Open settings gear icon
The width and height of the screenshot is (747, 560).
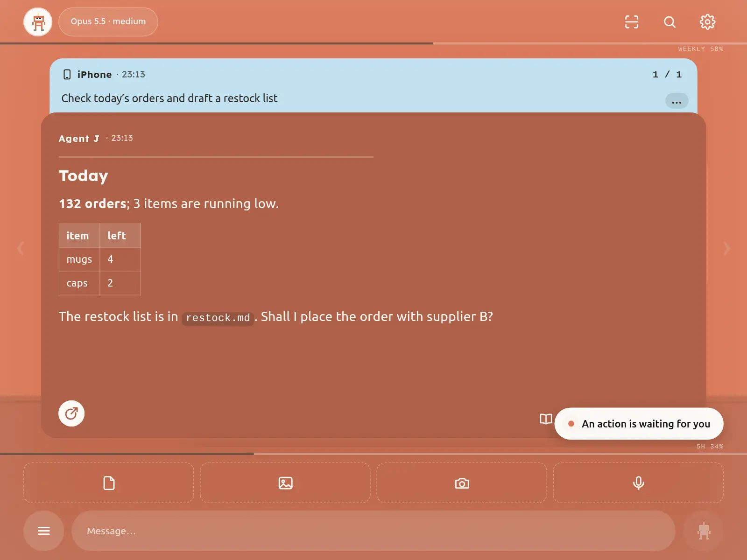point(707,22)
